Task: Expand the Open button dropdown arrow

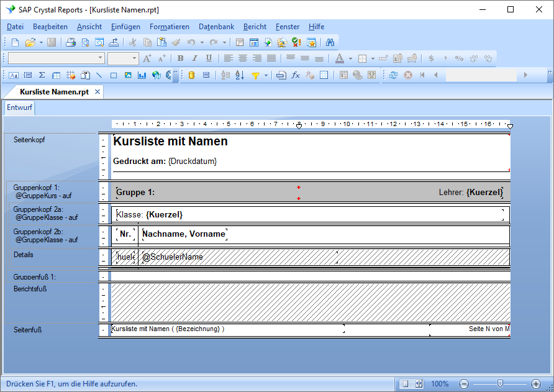Action: (41, 43)
